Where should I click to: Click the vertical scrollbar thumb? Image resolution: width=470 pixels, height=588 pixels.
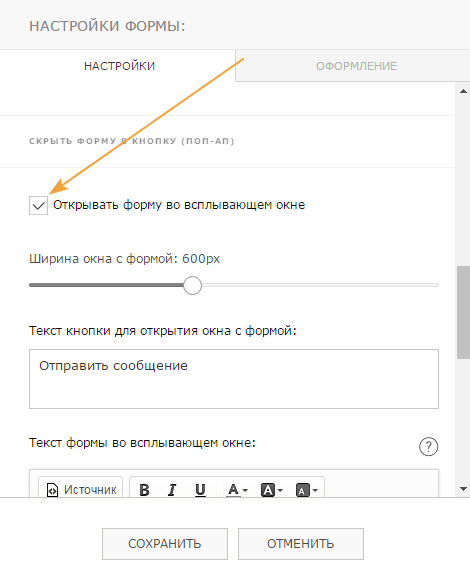(463, 312)
